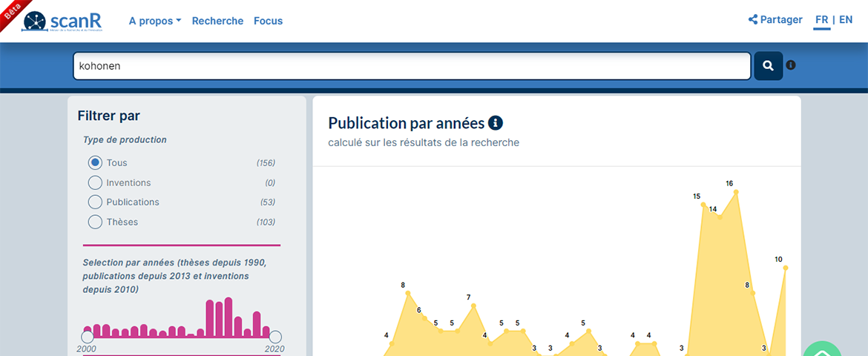Switch language to EN
Image resolution: width=868 pixels, height=356 pixels.
846,20
